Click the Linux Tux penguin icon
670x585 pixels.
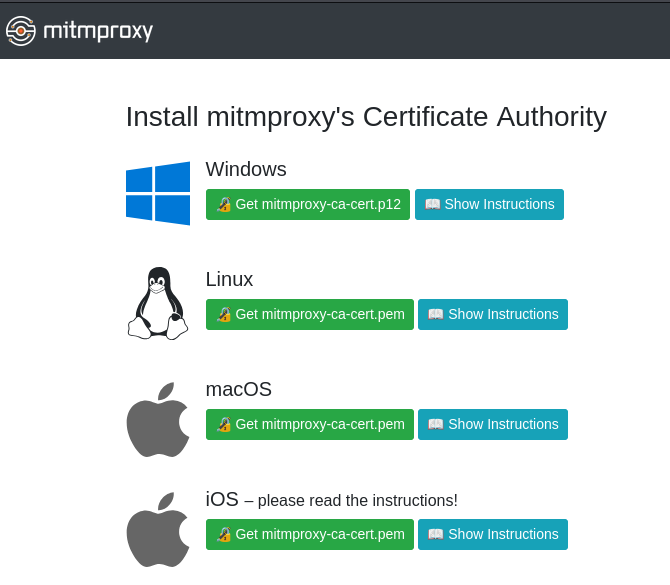(x=158, y=303)
